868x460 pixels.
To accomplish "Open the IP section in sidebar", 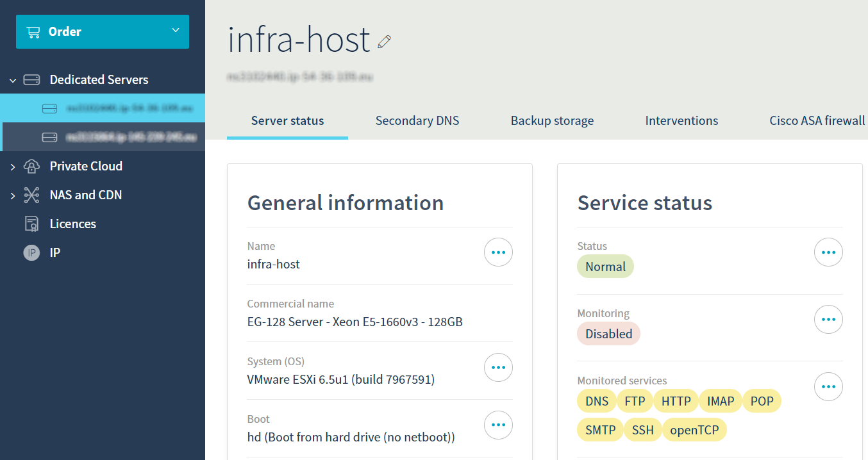I will click(x=55, y=252).
